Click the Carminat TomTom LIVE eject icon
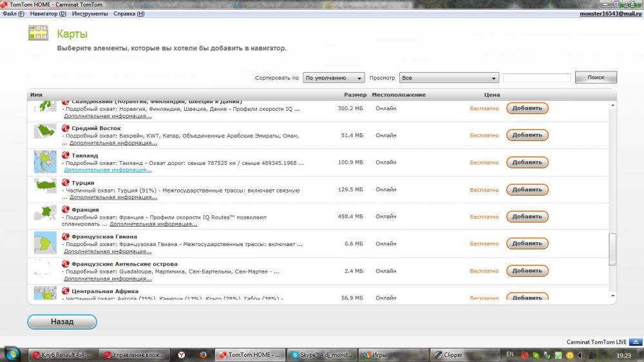The width and height of the screenshot is (644, 362). tap(636, 342)
